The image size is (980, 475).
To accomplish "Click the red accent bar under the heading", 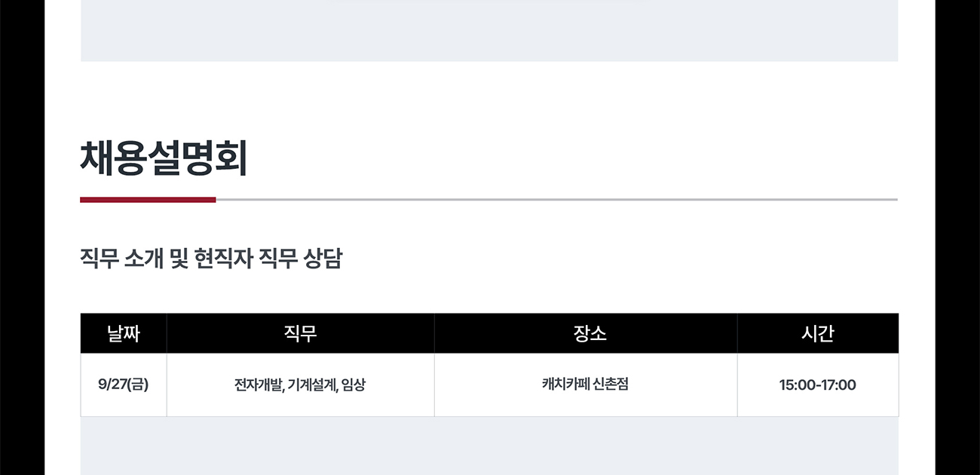I will click(x=148, y=200).
